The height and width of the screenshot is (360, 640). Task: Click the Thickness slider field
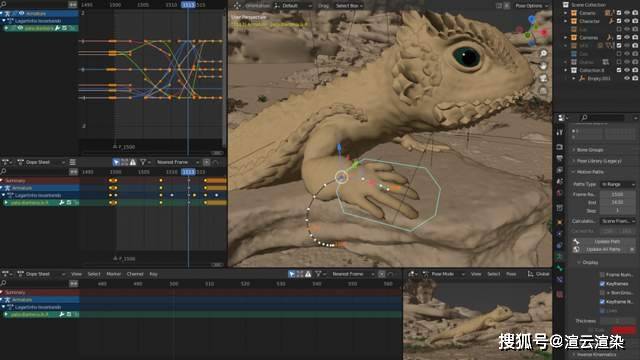pos(618,321)
